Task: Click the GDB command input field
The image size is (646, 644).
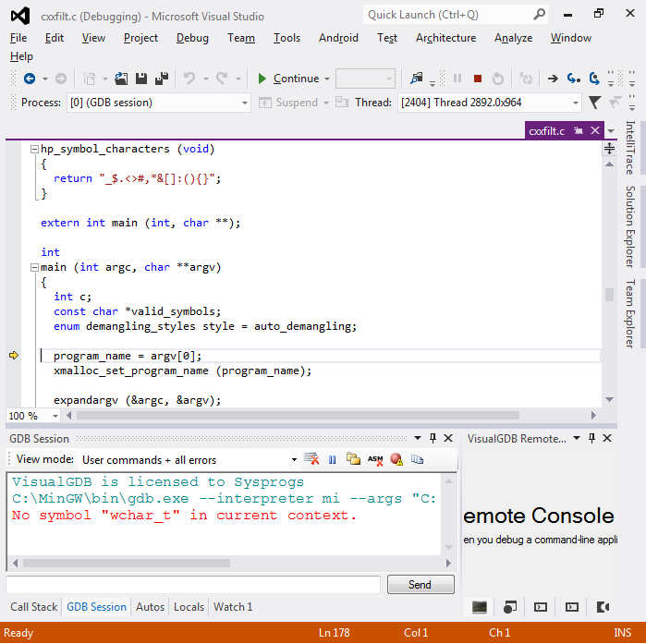Action: point(193,584)
